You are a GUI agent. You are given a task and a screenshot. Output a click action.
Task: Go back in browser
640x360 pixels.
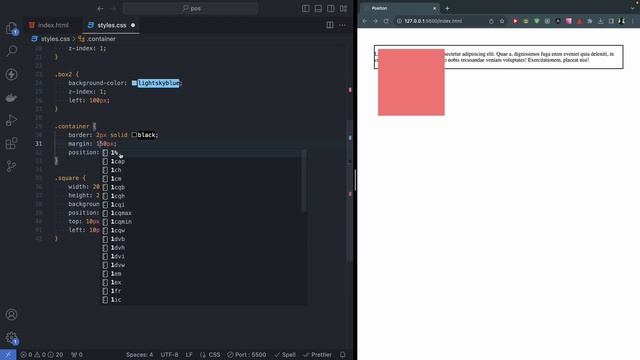364,21
